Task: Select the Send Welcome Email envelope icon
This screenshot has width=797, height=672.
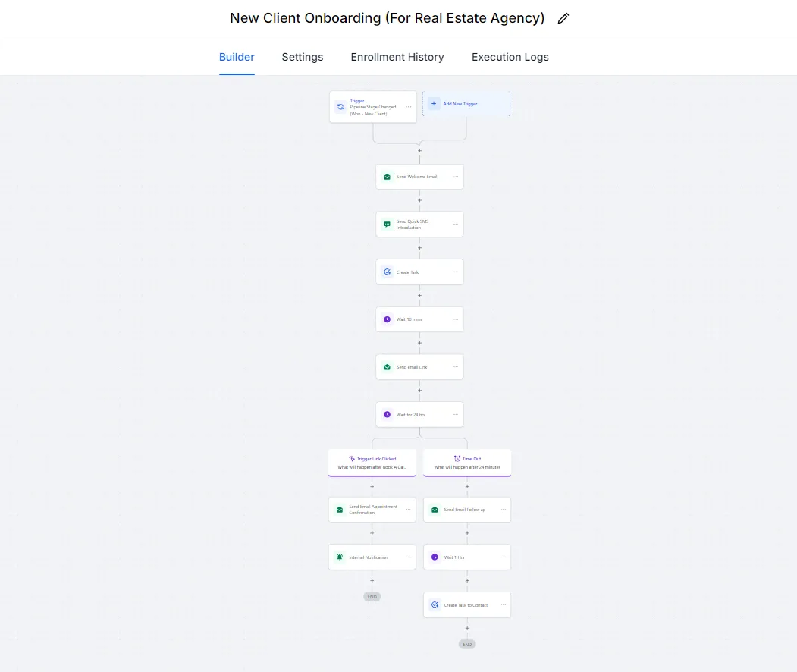Action: coord(388,177)
